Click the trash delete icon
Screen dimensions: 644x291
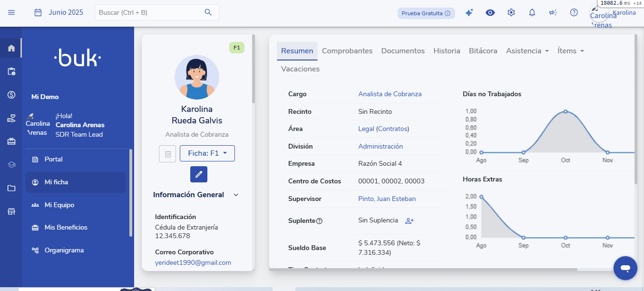[167, 154]
